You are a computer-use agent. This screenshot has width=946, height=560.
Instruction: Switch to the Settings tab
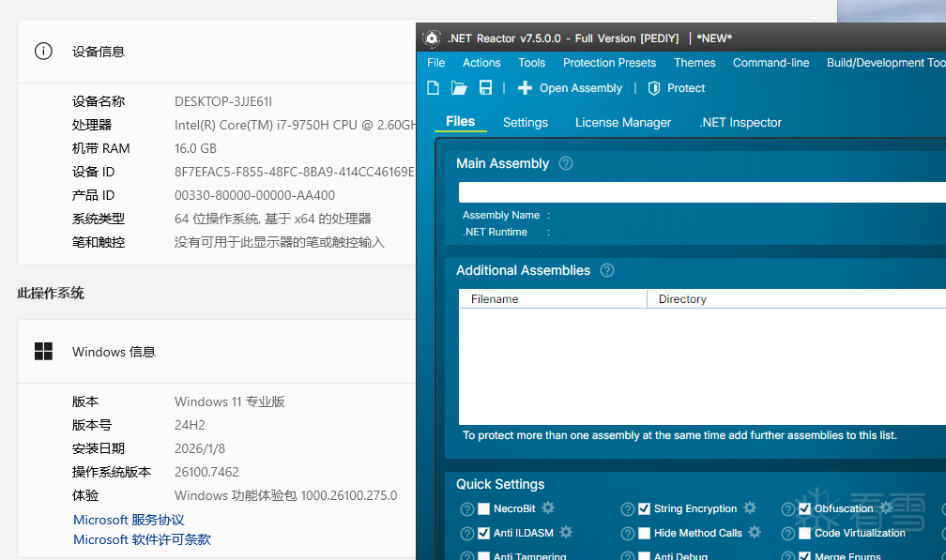coord(526,122)
